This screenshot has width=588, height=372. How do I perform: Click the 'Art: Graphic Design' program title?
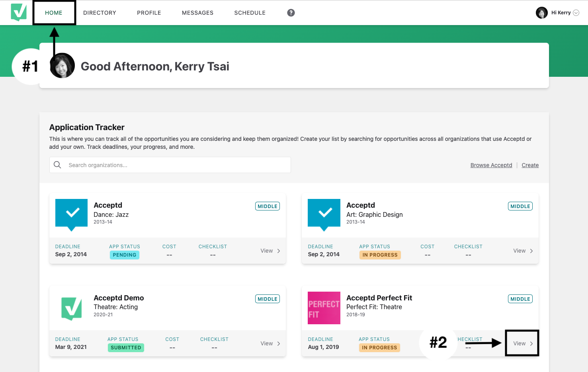click(375, 214)
